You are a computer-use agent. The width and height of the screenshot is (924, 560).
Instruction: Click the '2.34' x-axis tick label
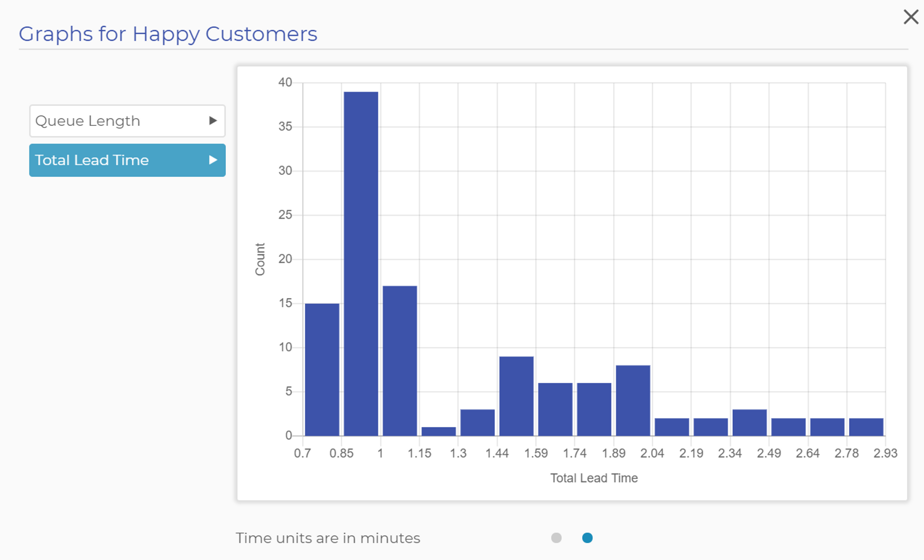(x=730, y=453)
